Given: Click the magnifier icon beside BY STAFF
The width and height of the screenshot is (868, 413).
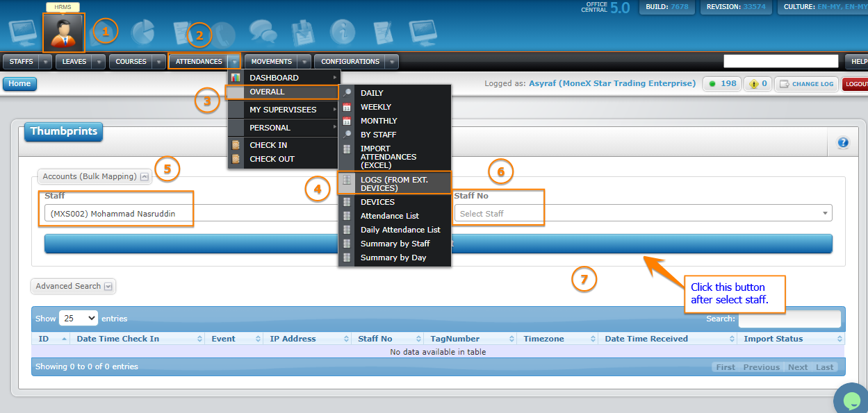Looking at the screenshot, I should point(347,135).
